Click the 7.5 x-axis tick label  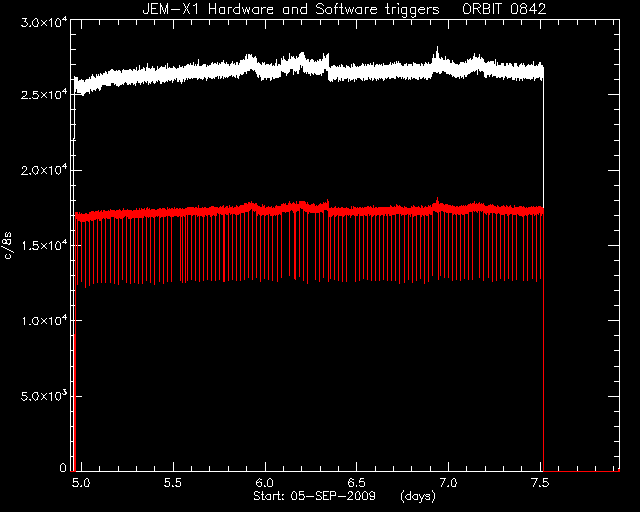click(x=540, y=483)
